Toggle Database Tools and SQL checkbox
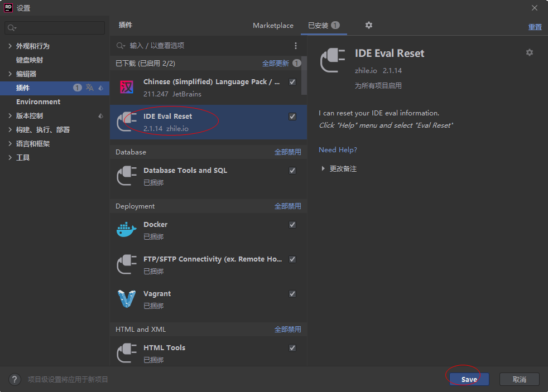 pyautogui.click(x=292, y=171)
